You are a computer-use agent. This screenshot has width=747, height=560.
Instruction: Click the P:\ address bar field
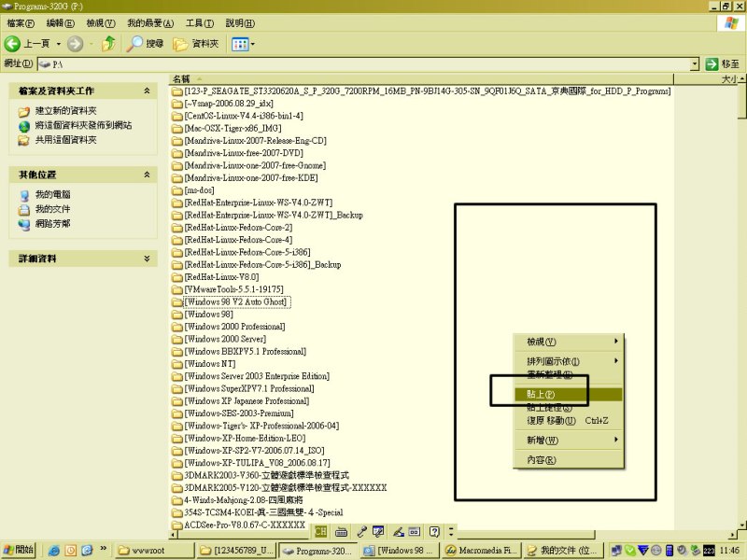click(x=363, y=63)
